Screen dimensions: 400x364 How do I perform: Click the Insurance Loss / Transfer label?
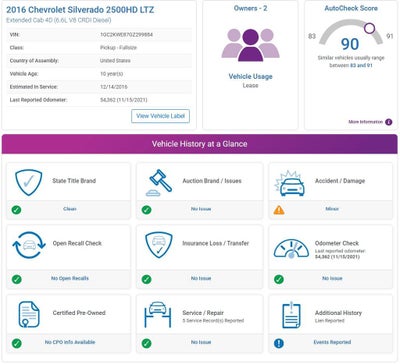pos(216,243)
